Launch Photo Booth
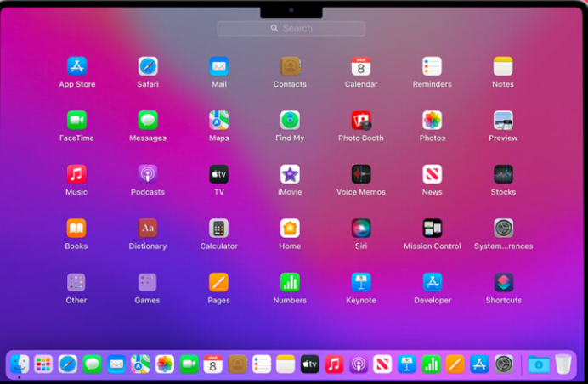Screen dimensions: 588x384 (361, 121)
